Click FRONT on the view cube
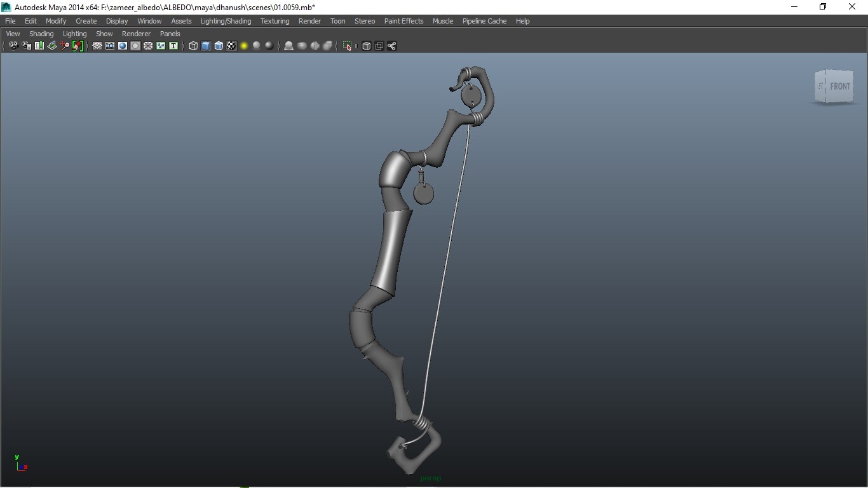This screenshot has height=488, width=868. pos(840,86)
